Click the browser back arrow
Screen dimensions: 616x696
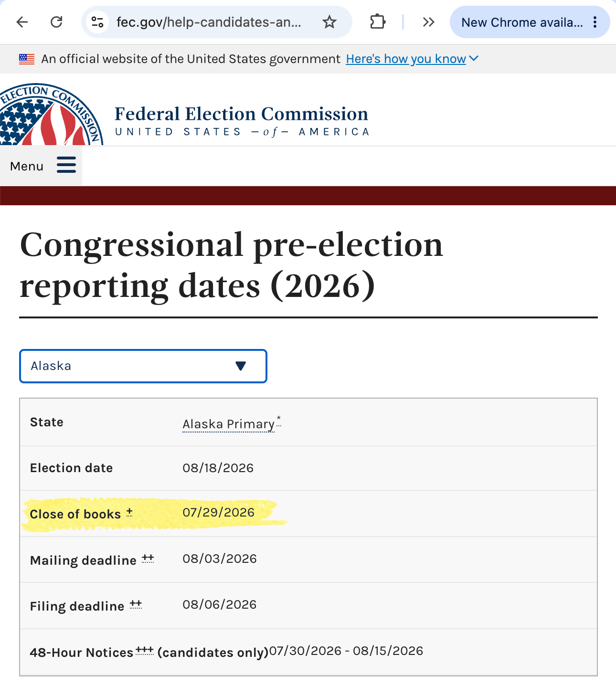22,22
